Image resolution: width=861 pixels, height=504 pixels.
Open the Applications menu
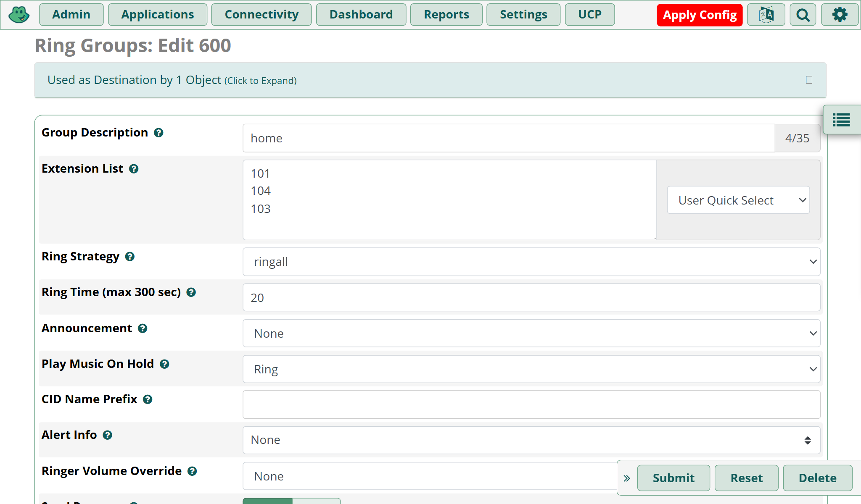(x=158, y=15)
